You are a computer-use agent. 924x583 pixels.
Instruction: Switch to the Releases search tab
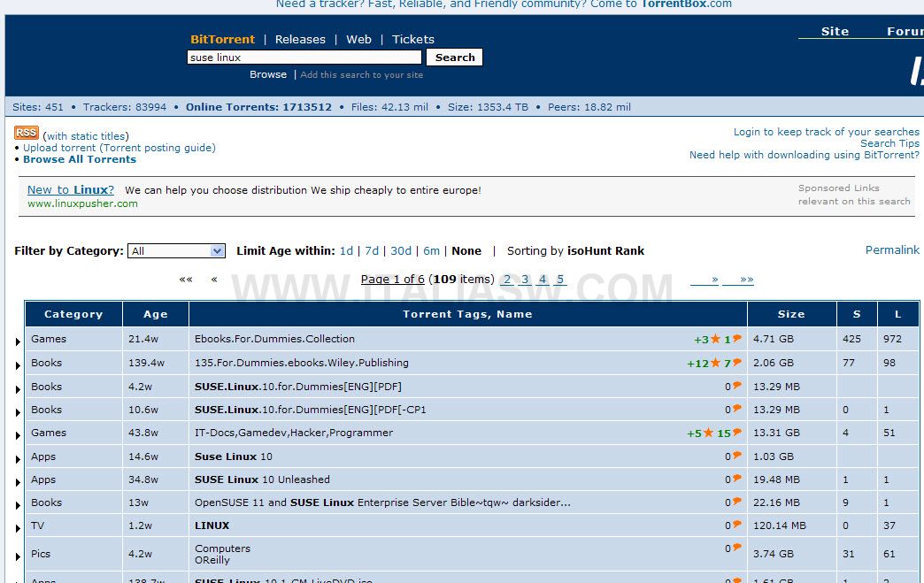coord(300,40)
